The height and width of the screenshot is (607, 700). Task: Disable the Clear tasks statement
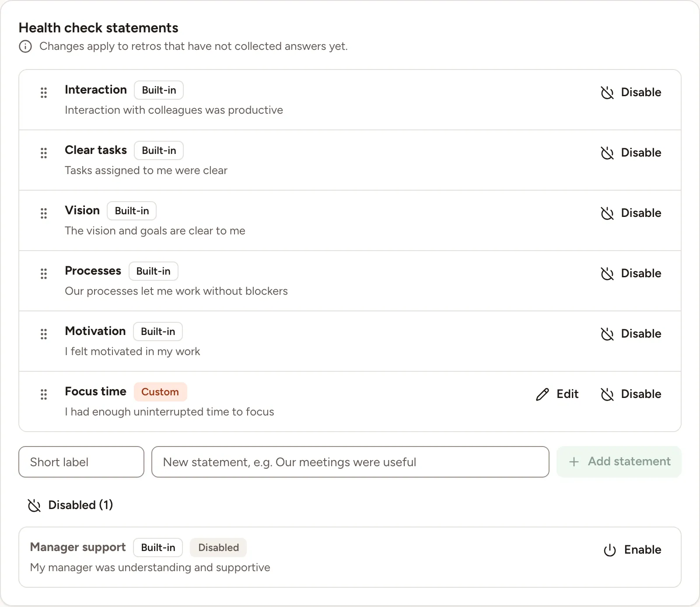point(631,153)
